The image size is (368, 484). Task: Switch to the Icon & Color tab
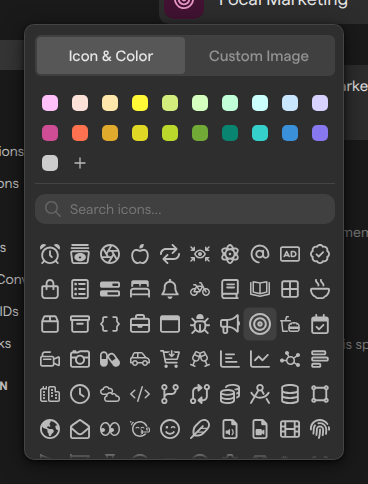click(x=111, y=56)
